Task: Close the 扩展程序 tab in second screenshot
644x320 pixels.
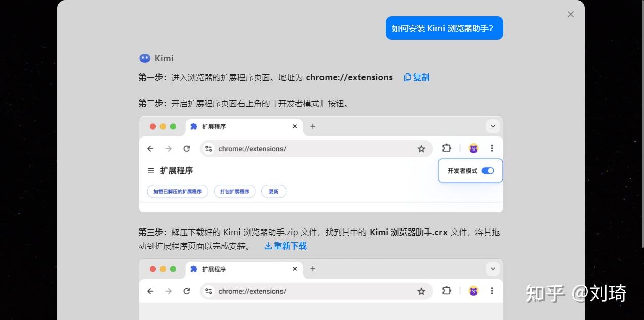Action: click(x=295, y=269)
